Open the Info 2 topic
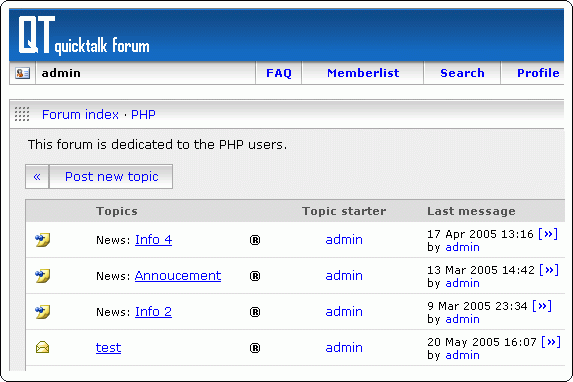 153,311
